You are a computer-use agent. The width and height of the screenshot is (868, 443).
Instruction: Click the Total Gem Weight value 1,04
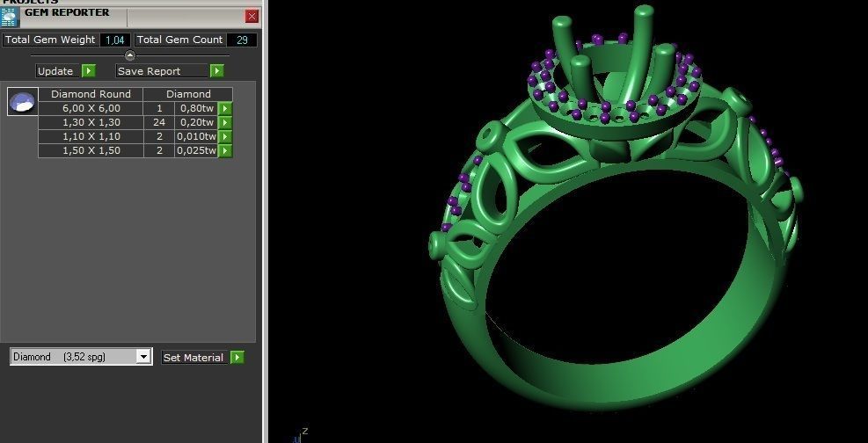point(115,40)
